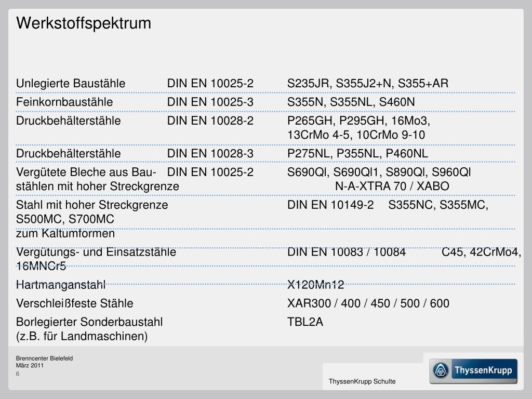Click 'P265GH, P295GH, 16Mo3,' text line

[x=358, y=121]
